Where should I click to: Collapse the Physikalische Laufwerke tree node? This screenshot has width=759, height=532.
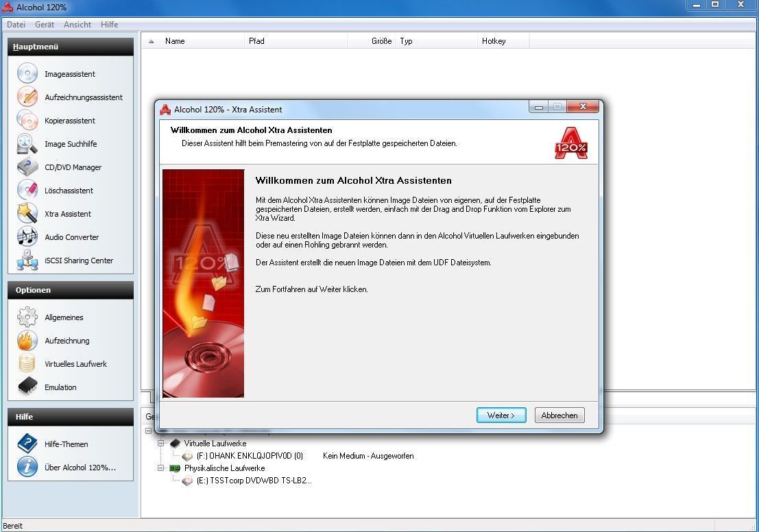160,468
